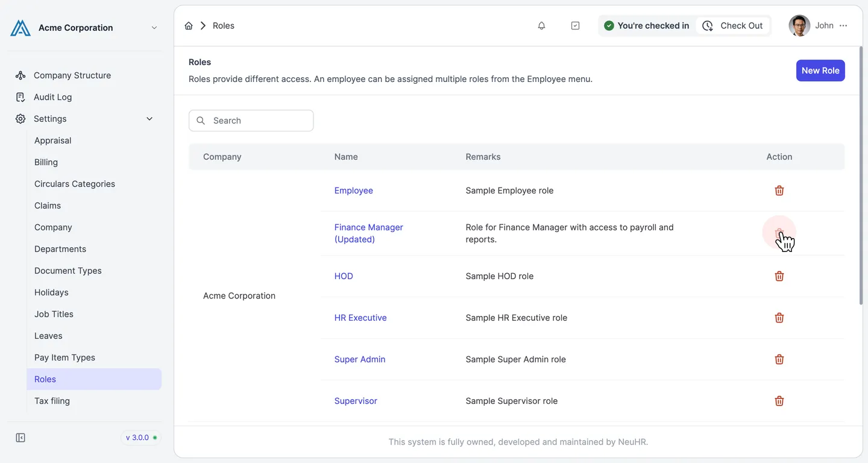Select the Roles sidebar item
The image size is (868, 463).
click(94, 379)
